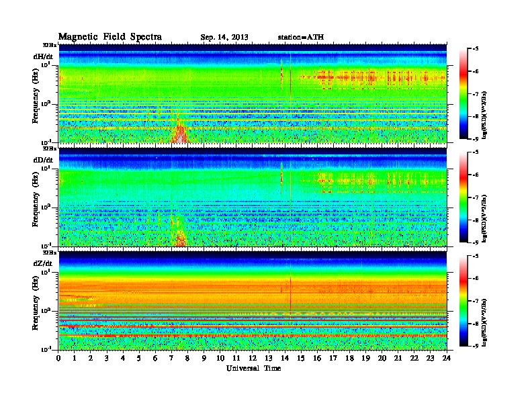Click the -6 label on dD/dt color scale

(x=475, y=175)
